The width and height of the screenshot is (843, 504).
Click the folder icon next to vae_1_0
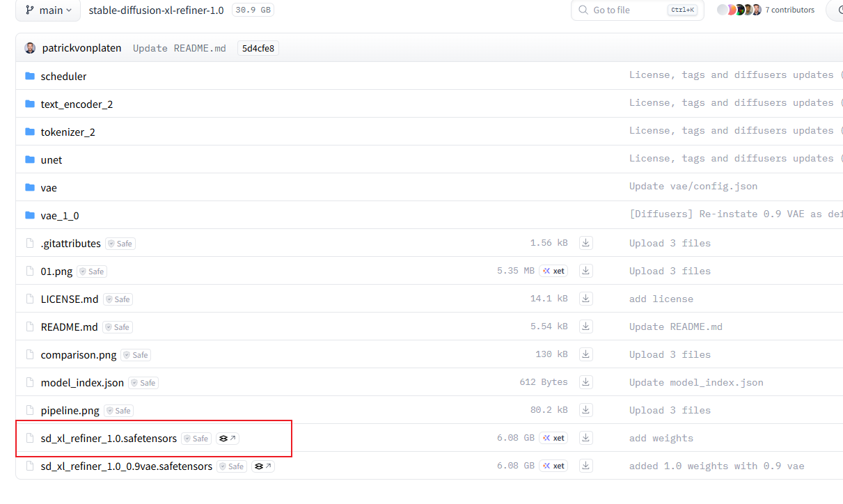tap(30, 215)
